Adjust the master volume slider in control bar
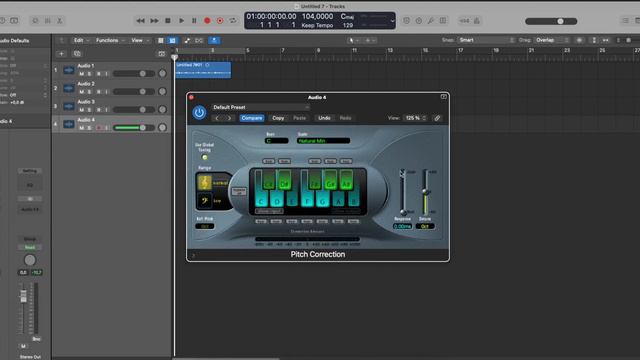640x360 pixels. pyautogui.click(x=551, y=21)
